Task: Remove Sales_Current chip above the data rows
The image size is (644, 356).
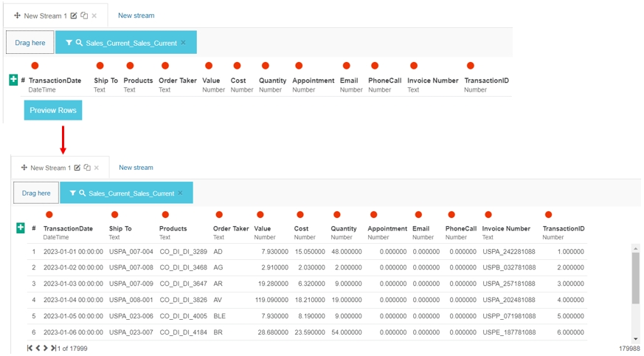Action: tap(180, 193)
